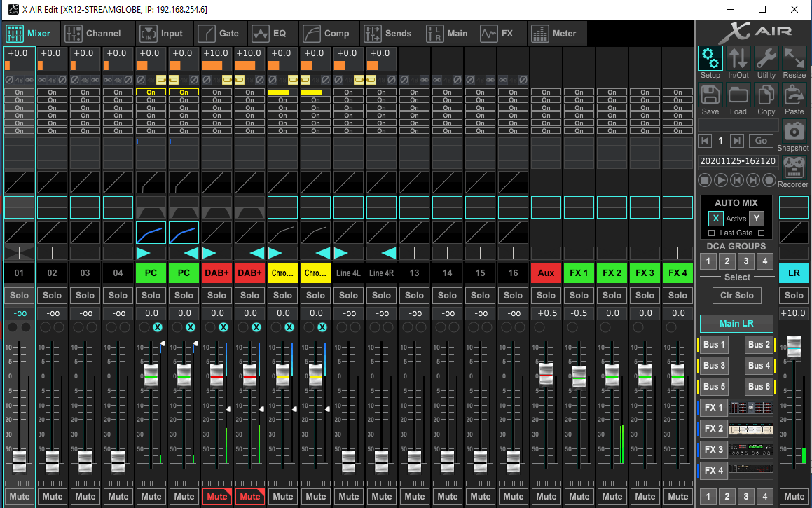
Task: Save the scene with the floppy icon
Action: [710, 95]
